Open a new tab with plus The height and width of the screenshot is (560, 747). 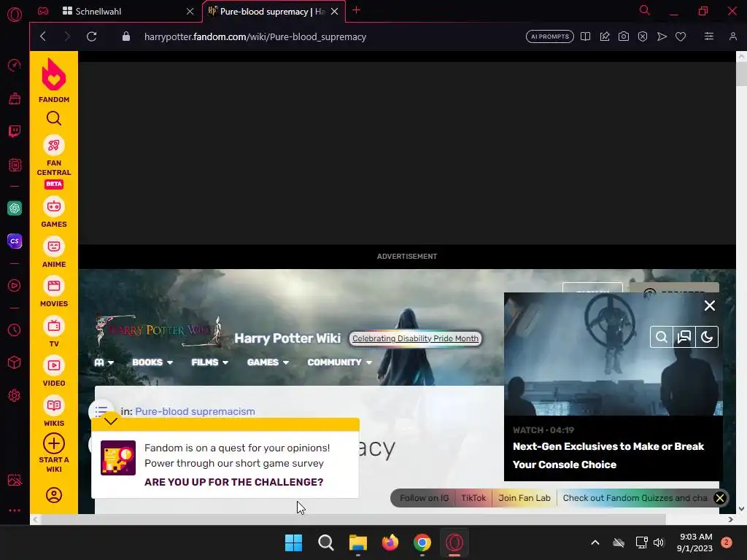(x=356, y=10)
